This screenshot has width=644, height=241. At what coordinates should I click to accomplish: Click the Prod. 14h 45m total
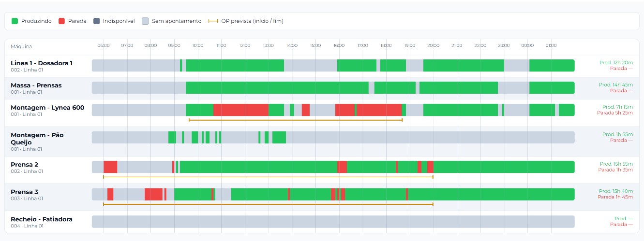pyautogui.click(x=615, y=85)
